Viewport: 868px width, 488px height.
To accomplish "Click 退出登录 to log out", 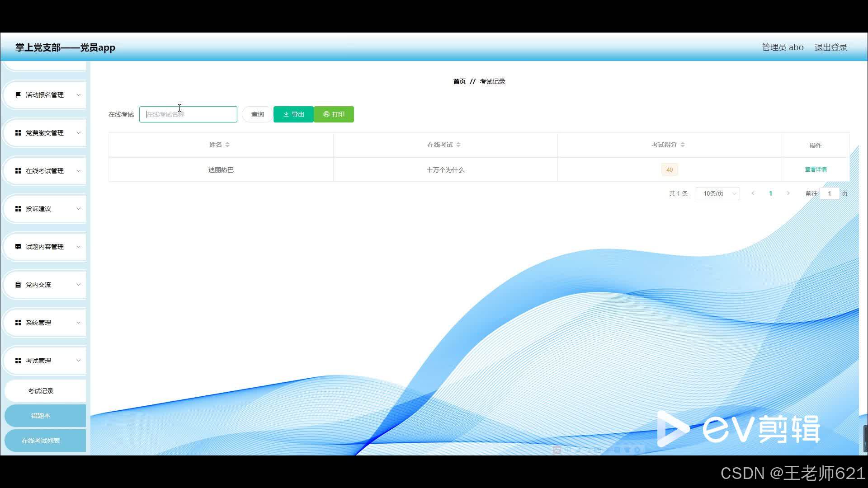I will point(830,47).
